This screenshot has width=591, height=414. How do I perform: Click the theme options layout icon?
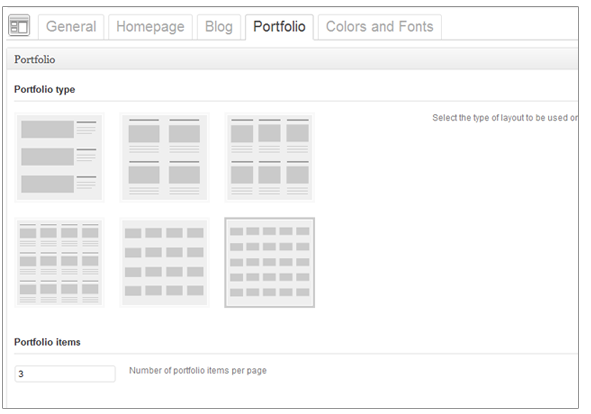click(x=19, y=26)
